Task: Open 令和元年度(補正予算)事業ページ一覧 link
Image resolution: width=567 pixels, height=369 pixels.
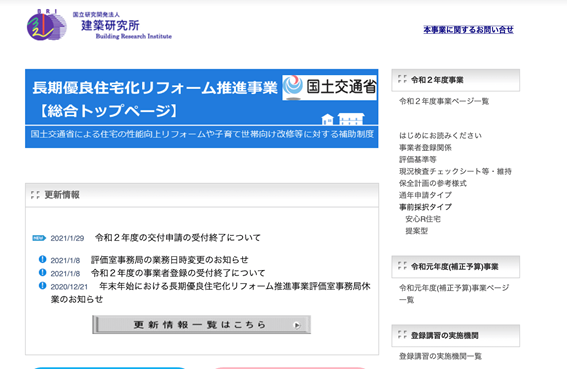Action: (x=454, y=294)
